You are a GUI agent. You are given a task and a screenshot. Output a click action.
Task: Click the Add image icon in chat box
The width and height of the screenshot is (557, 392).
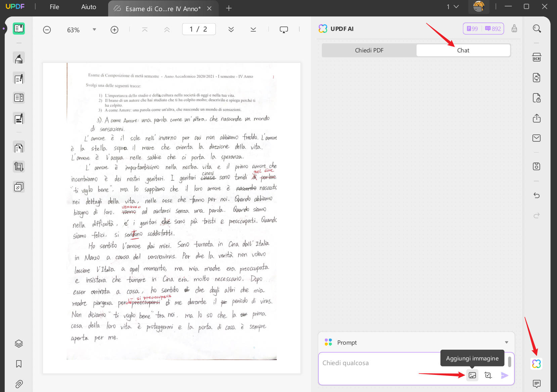472,375
